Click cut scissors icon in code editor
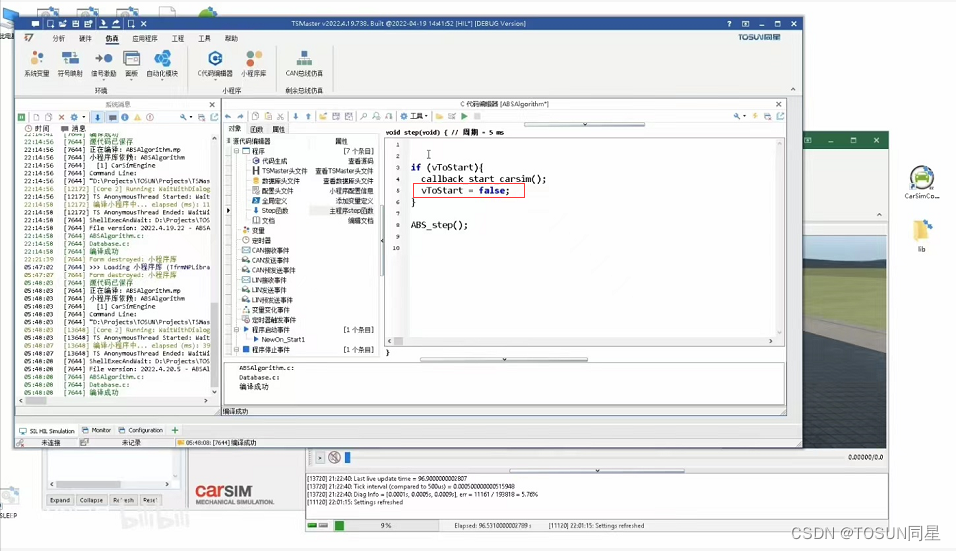956x551 pixels. [x=280, y=116]
